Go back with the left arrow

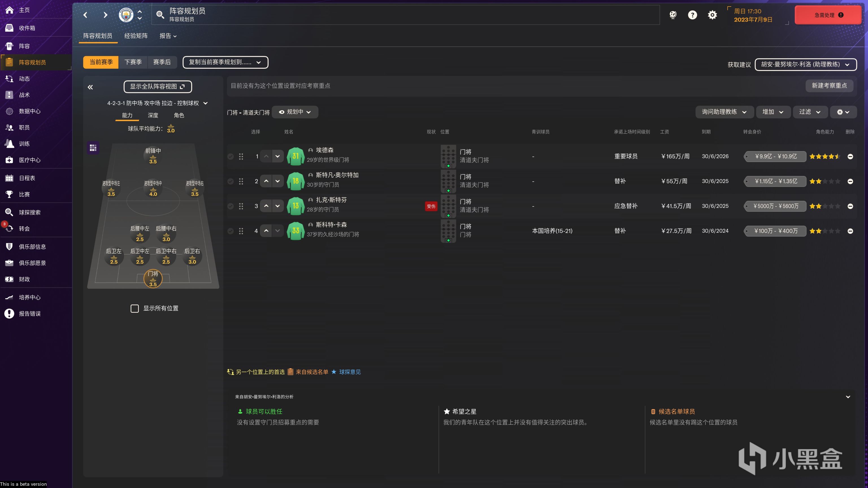(x=86, y=15)
